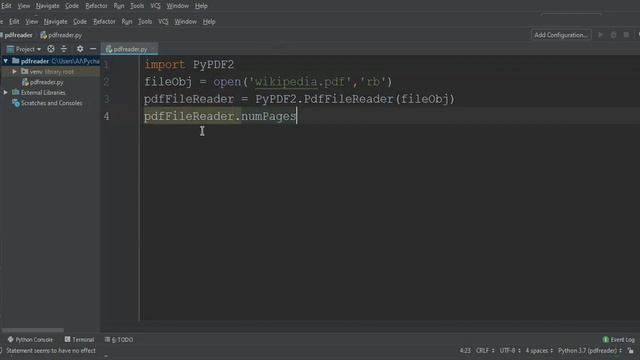Click 'numPages' on line 4
Image resolution: width=640 pixels, height=360 pixels.
click(x=269, y=116)
